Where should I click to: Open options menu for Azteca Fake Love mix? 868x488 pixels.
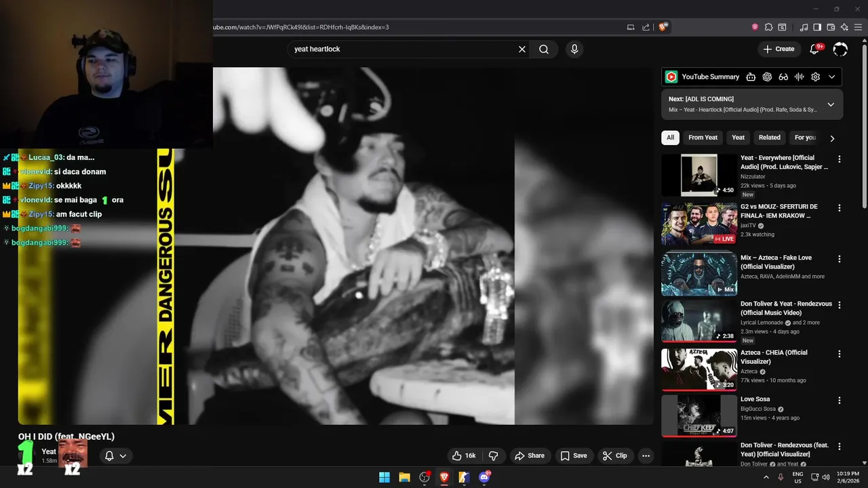pyautogui.click(x=840, y=259)
